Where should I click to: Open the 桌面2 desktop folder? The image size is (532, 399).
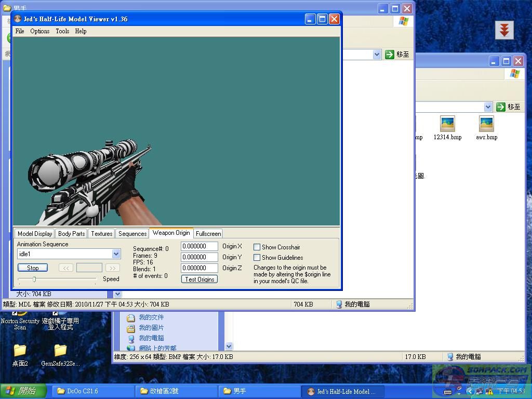click(20, 351)
